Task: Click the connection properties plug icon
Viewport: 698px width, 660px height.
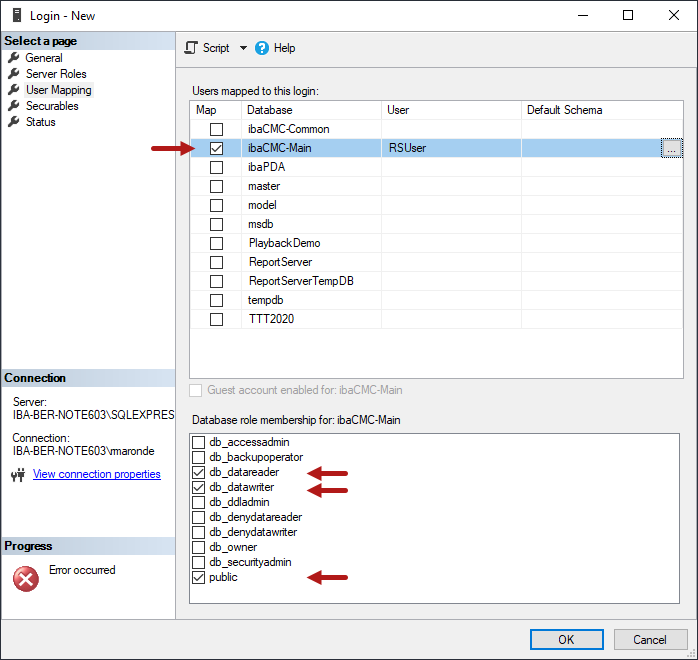Action: click(18, 475)
